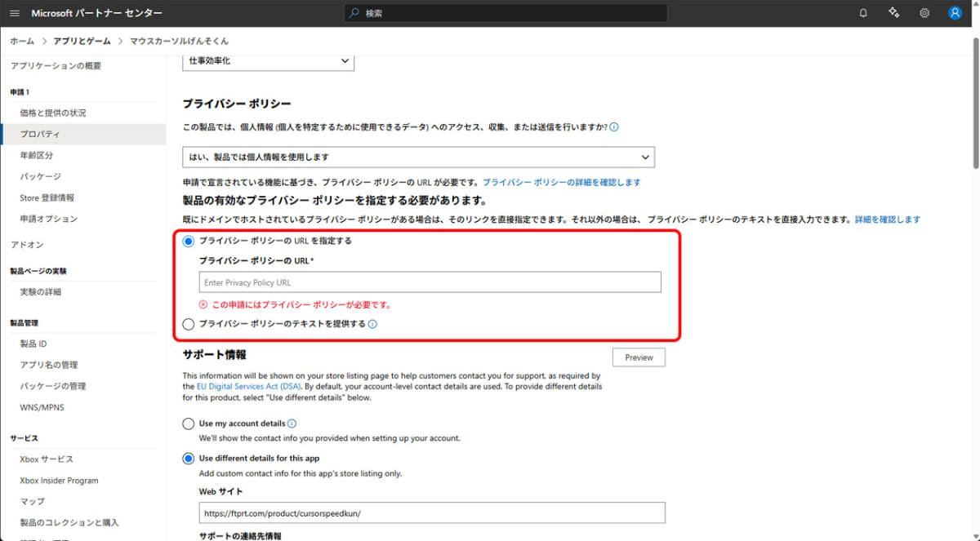This screenshot has height=541, width=980.
Task: Click the Preview button
Action: tap(639, 357)
